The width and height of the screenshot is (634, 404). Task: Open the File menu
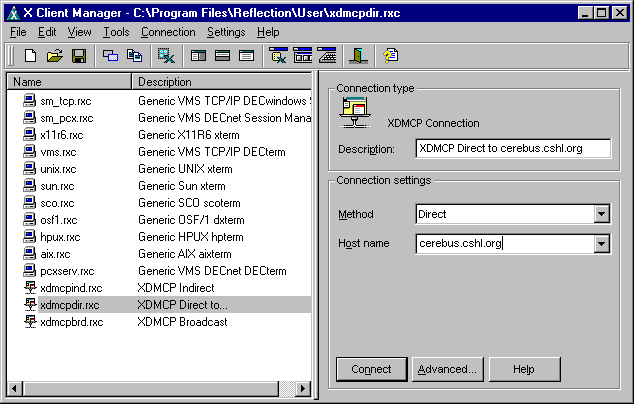(18, 32)
